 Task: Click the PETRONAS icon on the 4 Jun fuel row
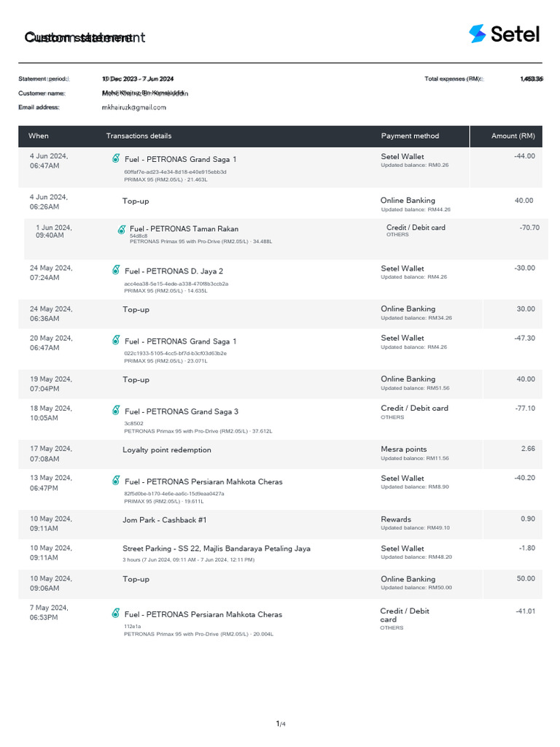pyautogui.click(x=116, y=158)
